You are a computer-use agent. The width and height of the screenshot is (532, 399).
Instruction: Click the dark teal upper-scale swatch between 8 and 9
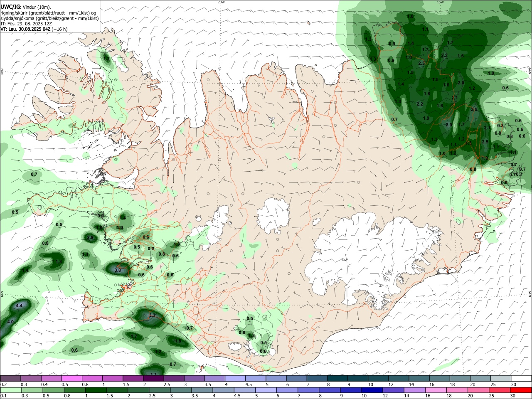tap(337, 379)
